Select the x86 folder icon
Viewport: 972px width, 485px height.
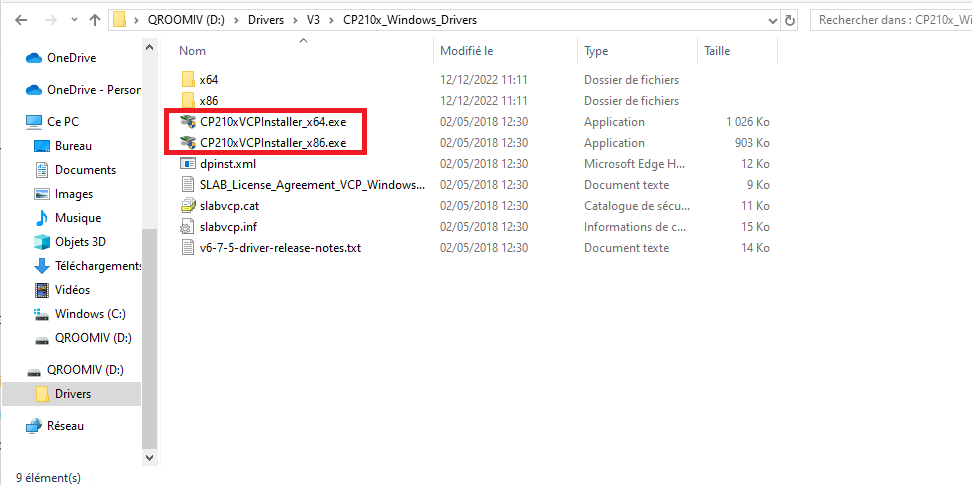[188, 100]
